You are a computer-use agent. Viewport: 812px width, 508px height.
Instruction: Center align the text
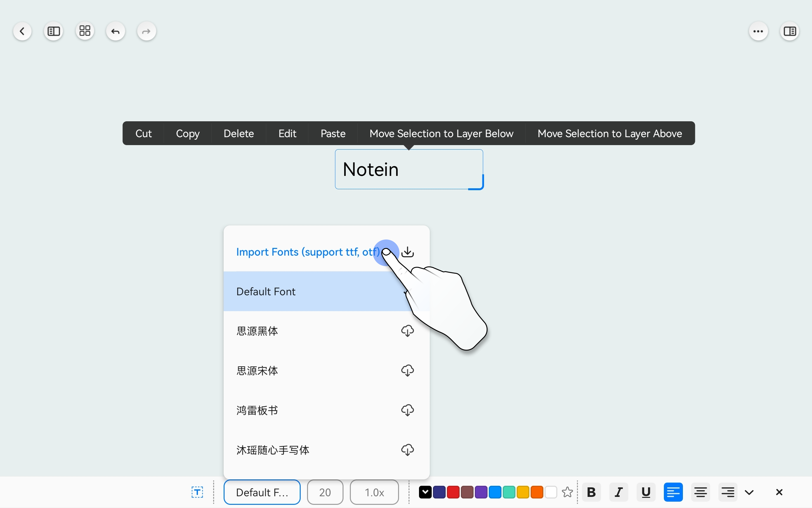[700, 492]
